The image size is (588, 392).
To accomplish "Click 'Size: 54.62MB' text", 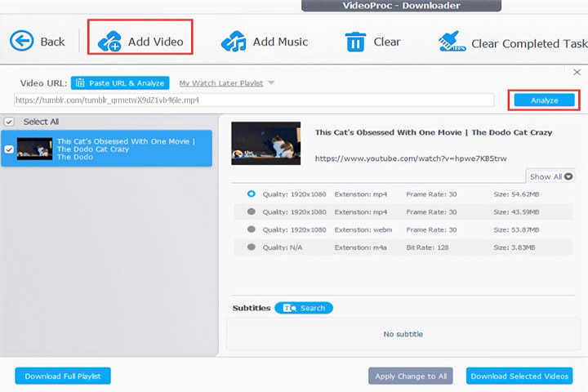I will point(516,194).
